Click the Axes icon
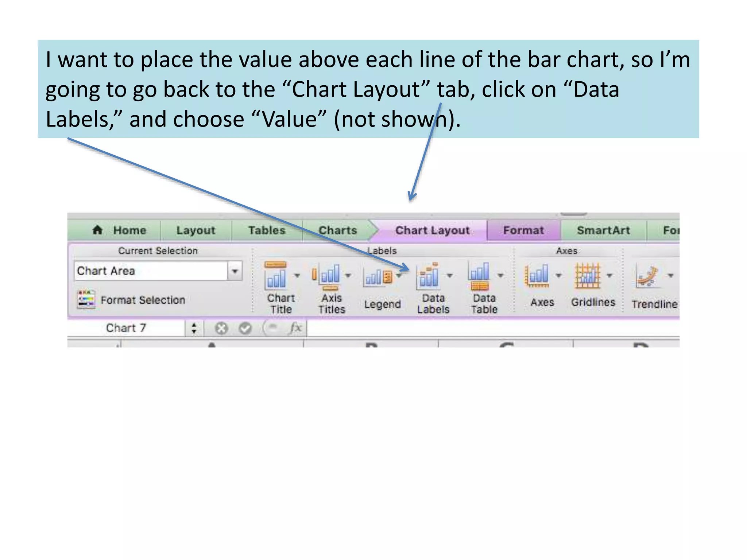The height and width of the screenshot is (560, 747). 537,276
